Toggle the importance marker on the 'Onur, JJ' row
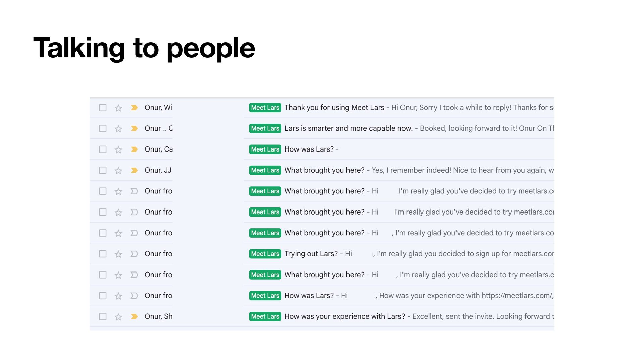 click(x=134, y=170)
